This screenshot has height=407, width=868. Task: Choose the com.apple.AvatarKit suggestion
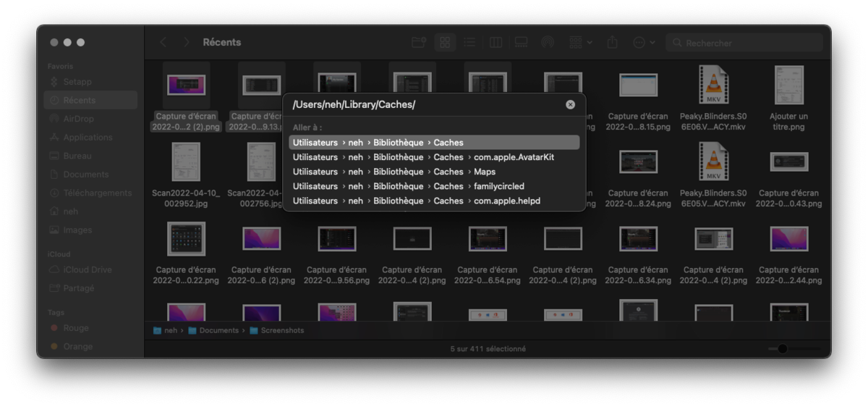pyautogui.click(x=434, y=157)
